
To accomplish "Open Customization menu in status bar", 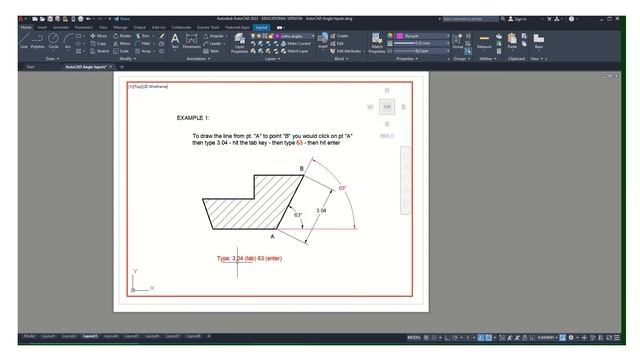I will (x=617, y=338).
